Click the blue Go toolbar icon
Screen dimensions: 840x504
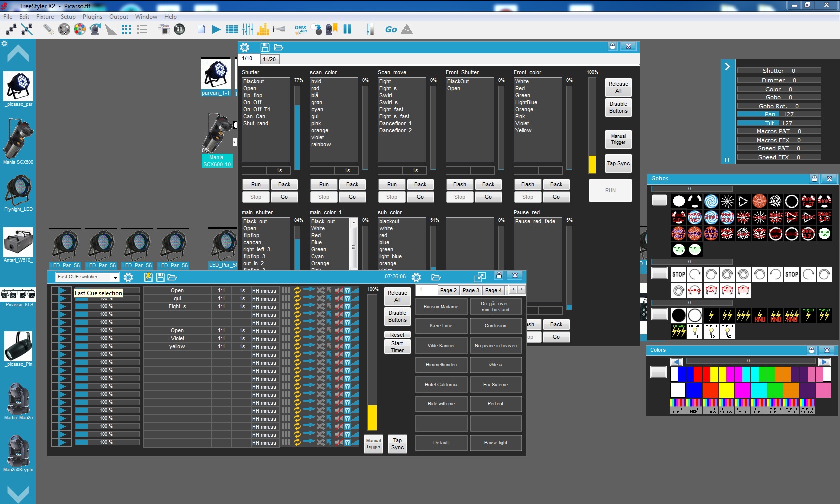click(391, 30)
